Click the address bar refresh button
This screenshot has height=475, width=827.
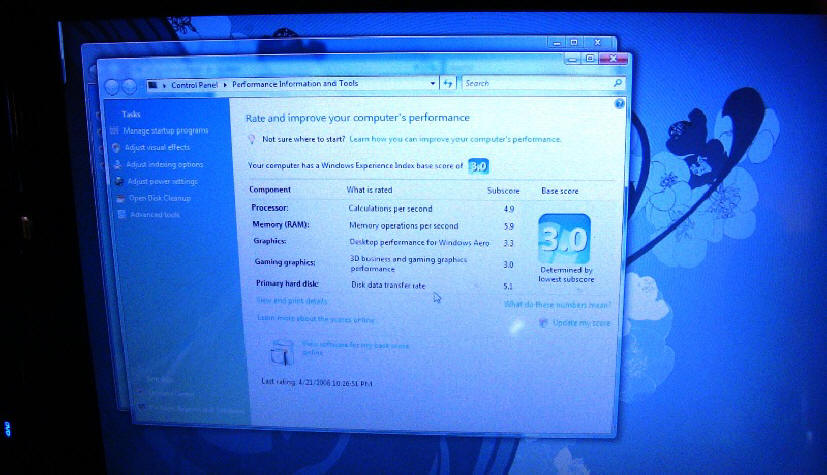tap(448, 83)
